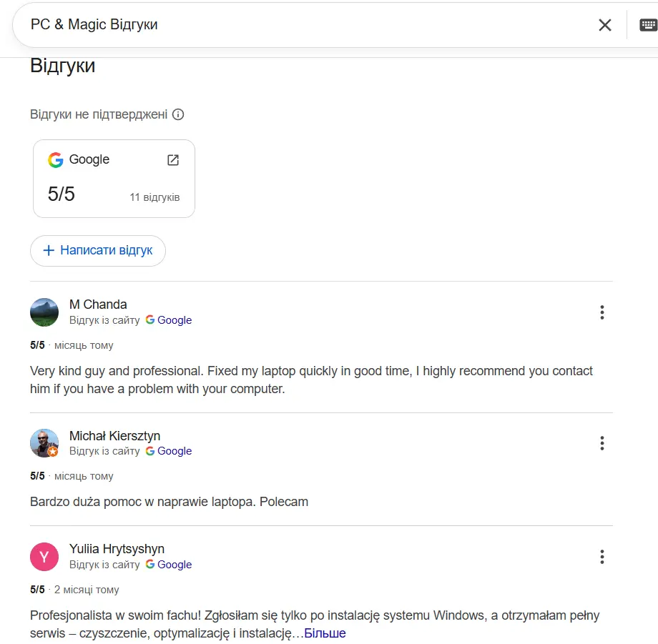The height and width of the screenshot is (644, 658).
Task: Click M Chanda's profile avatar
Action: [44, 312]
